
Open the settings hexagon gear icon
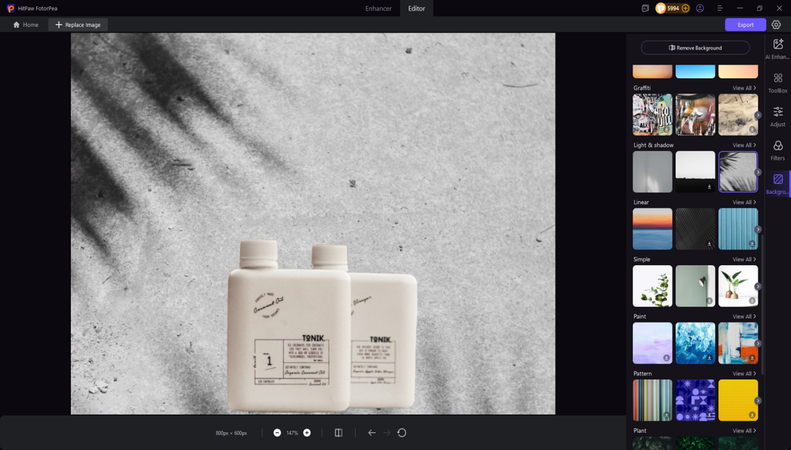tap(776, 25)
